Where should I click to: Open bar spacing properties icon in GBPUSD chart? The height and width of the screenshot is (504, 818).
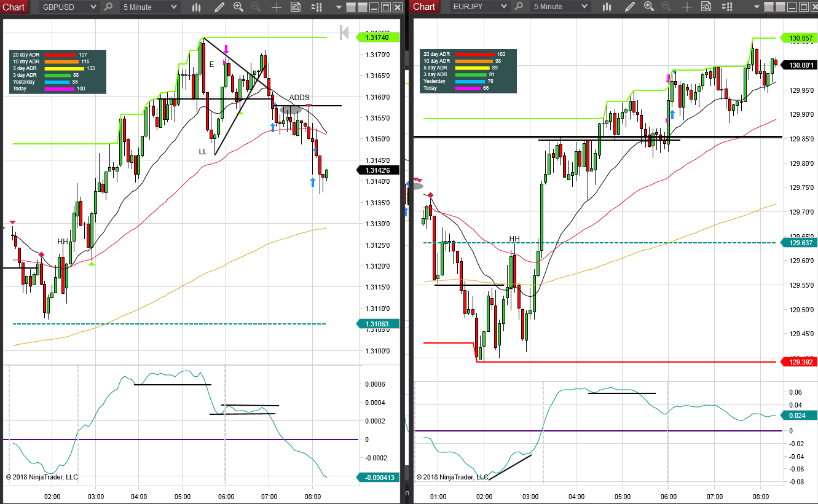[x=317, y=7]
